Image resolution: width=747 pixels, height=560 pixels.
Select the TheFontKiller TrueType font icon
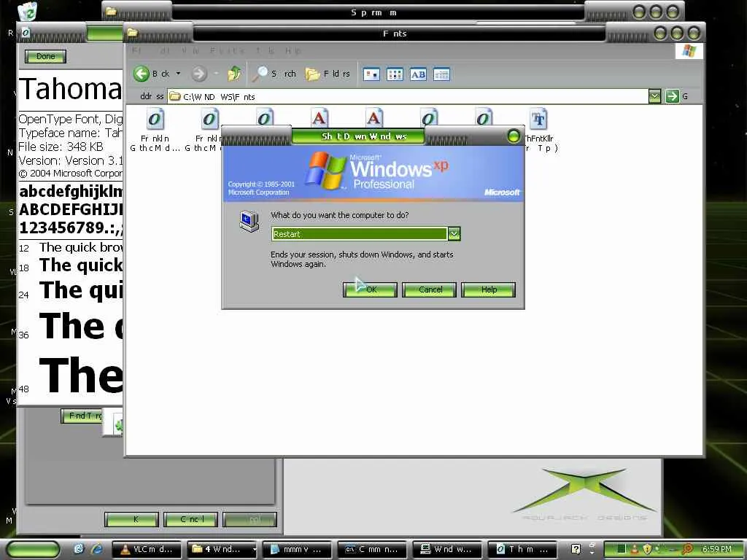(x=538, y=119)
